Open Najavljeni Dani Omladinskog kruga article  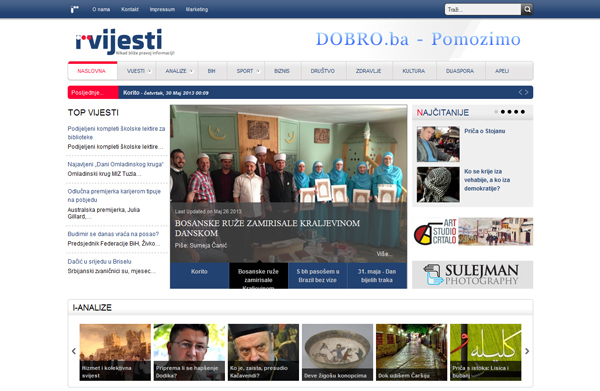click(x=116, y=164)
